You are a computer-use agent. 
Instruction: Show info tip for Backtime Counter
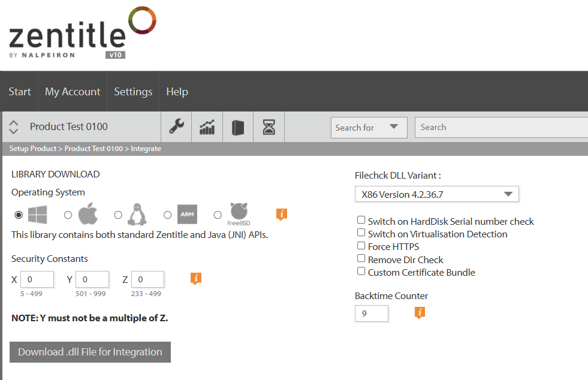420,312
